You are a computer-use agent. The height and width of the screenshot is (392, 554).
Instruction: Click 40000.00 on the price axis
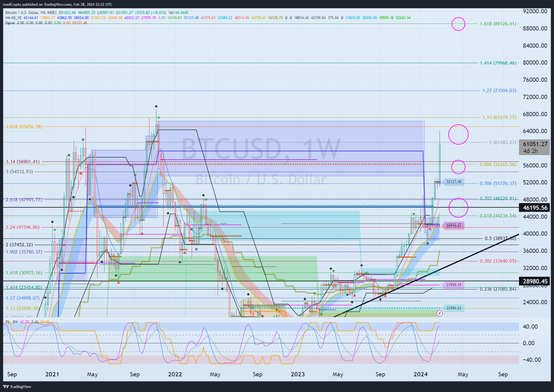tap(535, 234)
